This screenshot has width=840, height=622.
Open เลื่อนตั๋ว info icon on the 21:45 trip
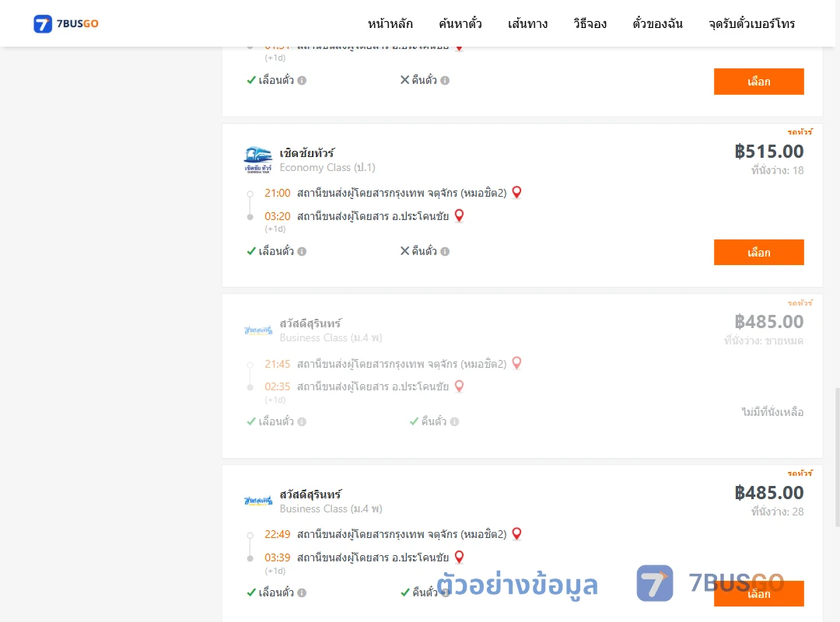(x=302, y=421)
